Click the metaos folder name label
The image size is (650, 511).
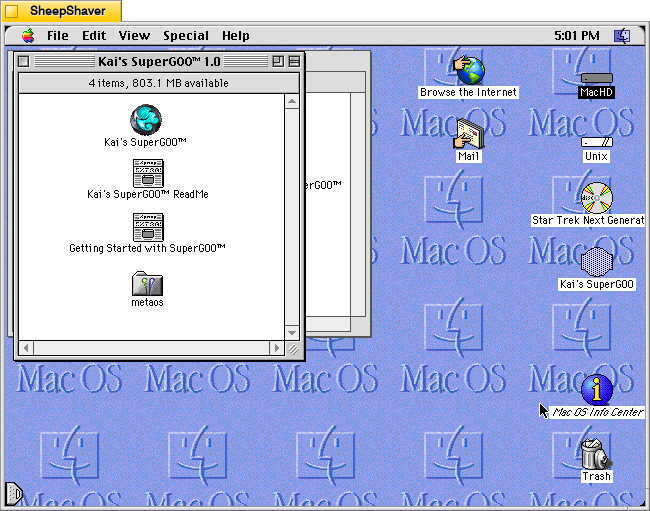[x=147, y=302]
